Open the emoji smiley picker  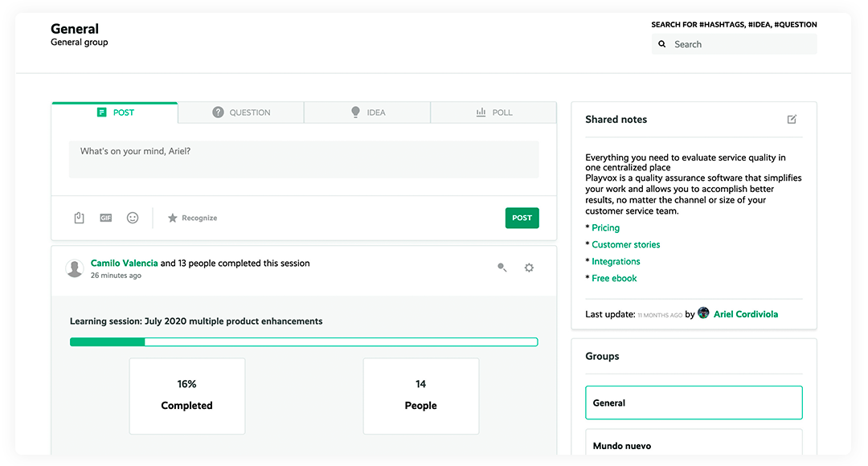tap(133, 218)
